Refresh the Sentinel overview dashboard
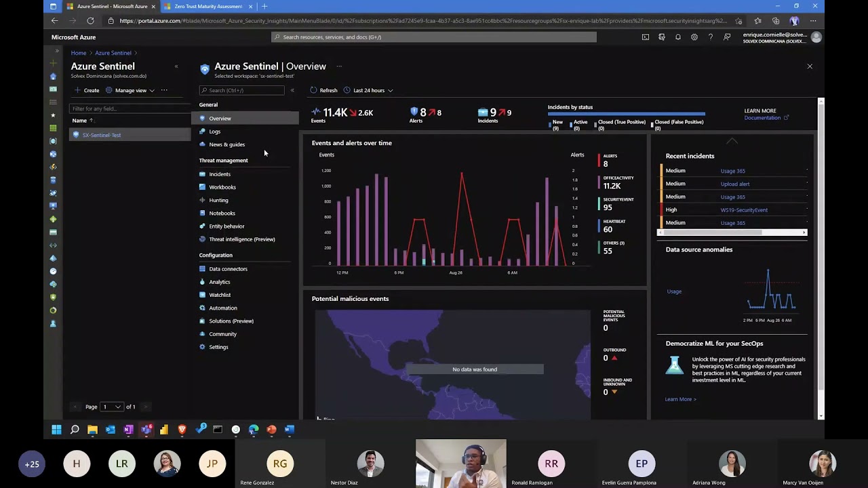Screen dimensions: 868x488 323,90
